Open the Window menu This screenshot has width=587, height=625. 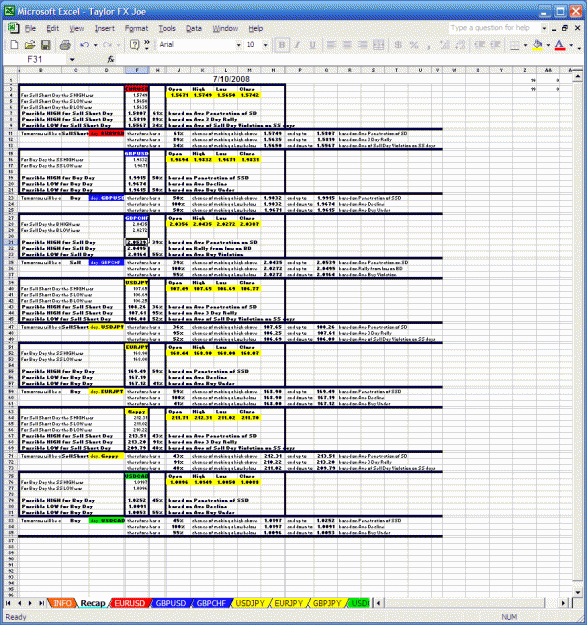225,28
